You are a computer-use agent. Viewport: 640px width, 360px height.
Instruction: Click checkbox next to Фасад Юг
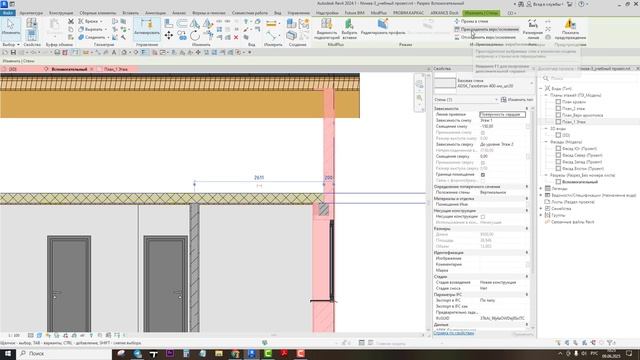558,149
